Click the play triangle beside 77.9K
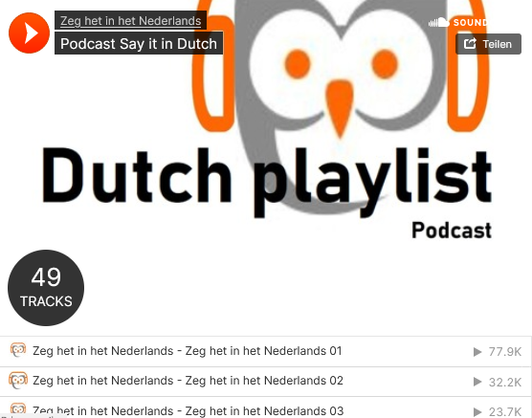 click(477, 352)
